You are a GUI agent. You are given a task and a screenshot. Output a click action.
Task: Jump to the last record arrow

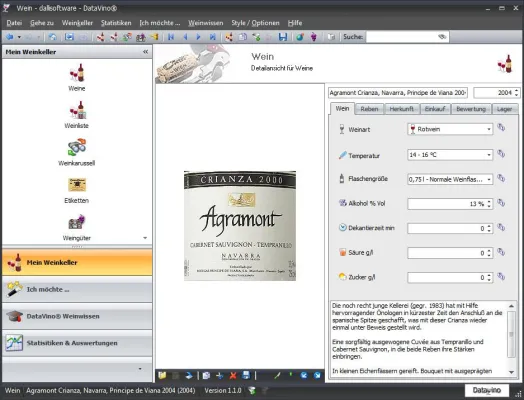(213, 37)
